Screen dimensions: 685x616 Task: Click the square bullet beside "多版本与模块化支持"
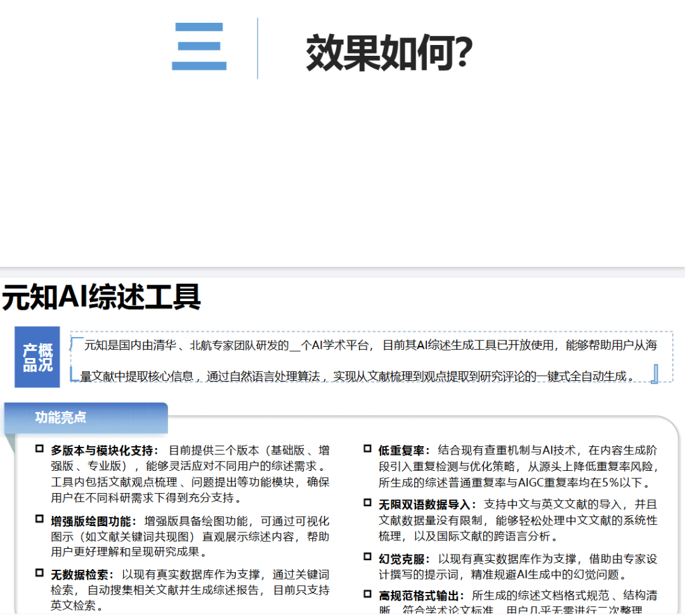[x=39, y=448]
